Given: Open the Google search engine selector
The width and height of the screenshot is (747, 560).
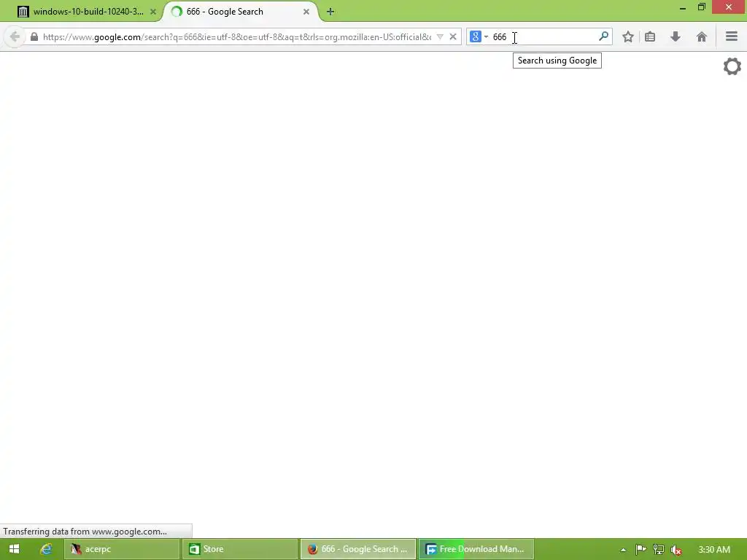Looking at the screenshot, I should click(x=479, y=36).
